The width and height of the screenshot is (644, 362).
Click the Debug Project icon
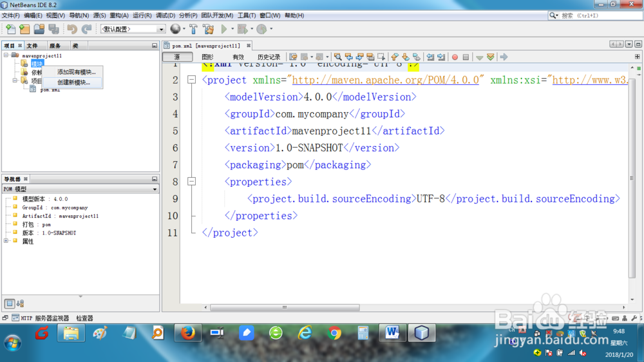242,29
